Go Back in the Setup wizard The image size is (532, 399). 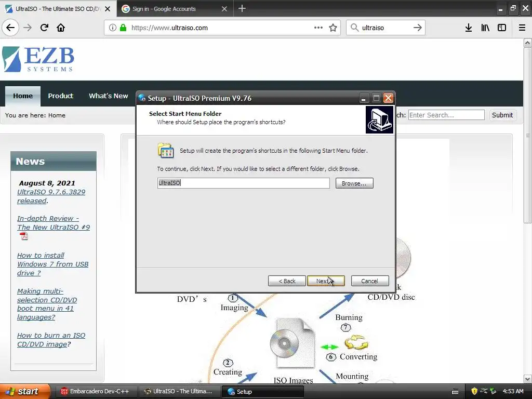[x=287, y=281]
